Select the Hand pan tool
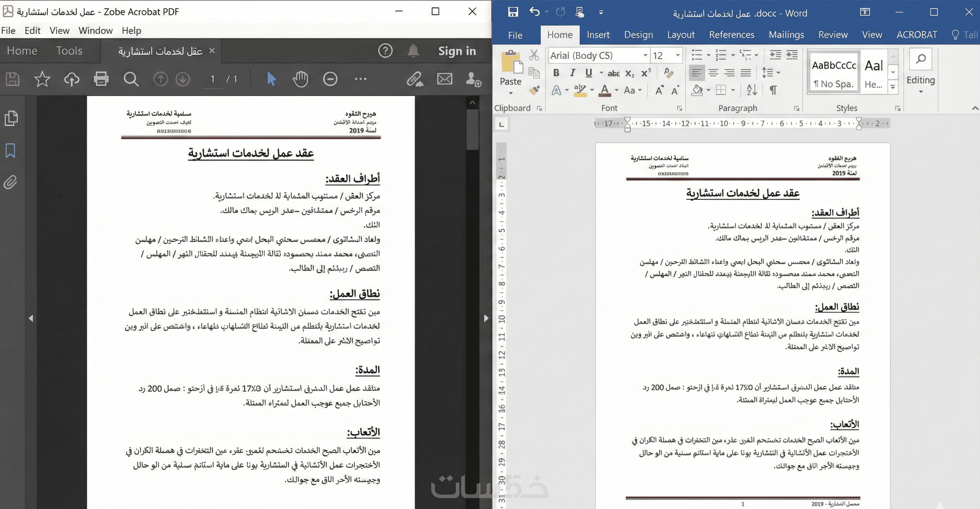The height and width of the screenshot is (509, 980). [x=300, y=79]
